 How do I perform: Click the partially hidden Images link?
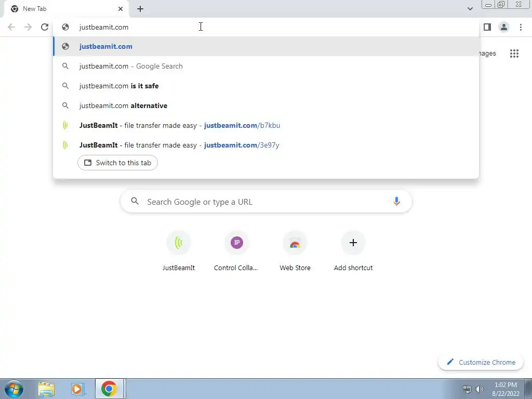[488, 54]
